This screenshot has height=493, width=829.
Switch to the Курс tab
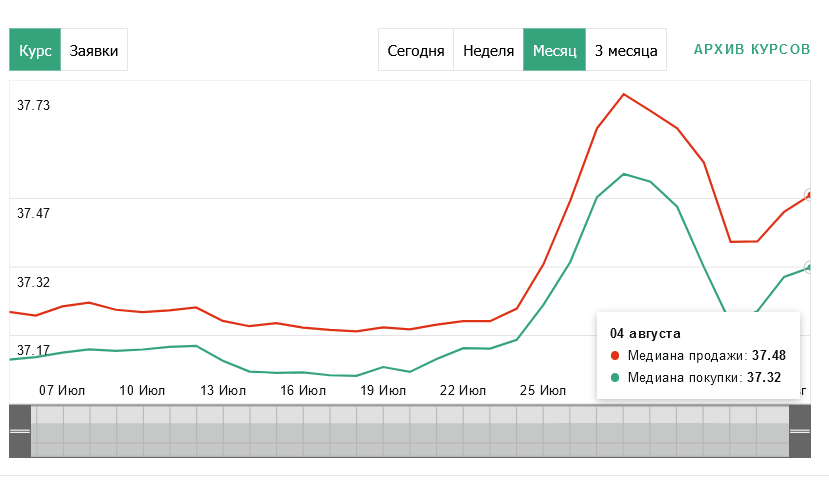pyautogui.click(x=35, y=50)
